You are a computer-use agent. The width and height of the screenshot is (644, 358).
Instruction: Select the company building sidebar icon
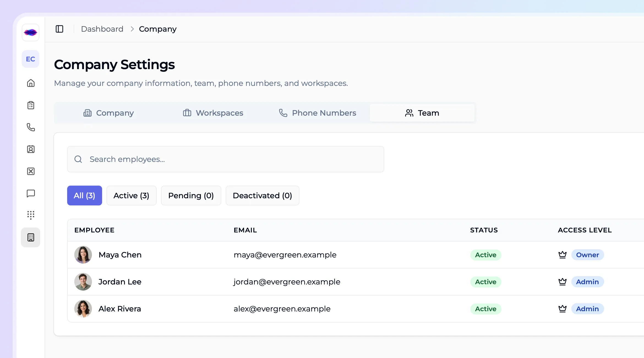point(31,237)
